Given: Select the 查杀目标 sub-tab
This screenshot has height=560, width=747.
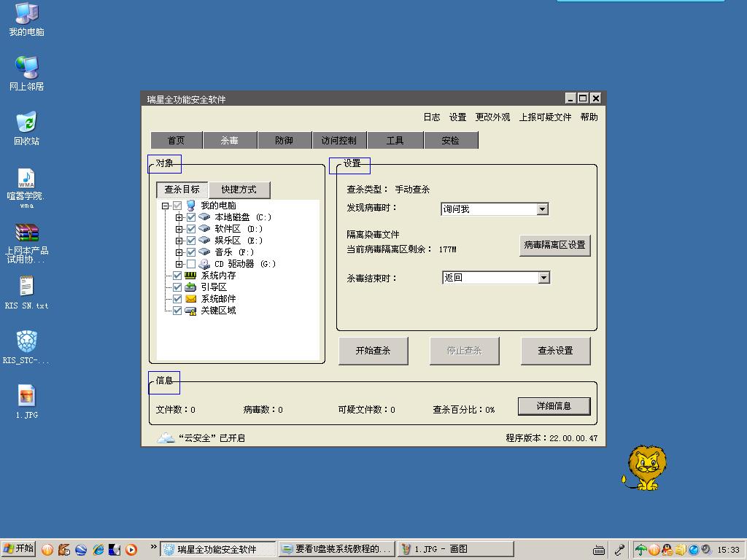Looking at the screenshot, I should pyautogui.click(x=182, y=190).
